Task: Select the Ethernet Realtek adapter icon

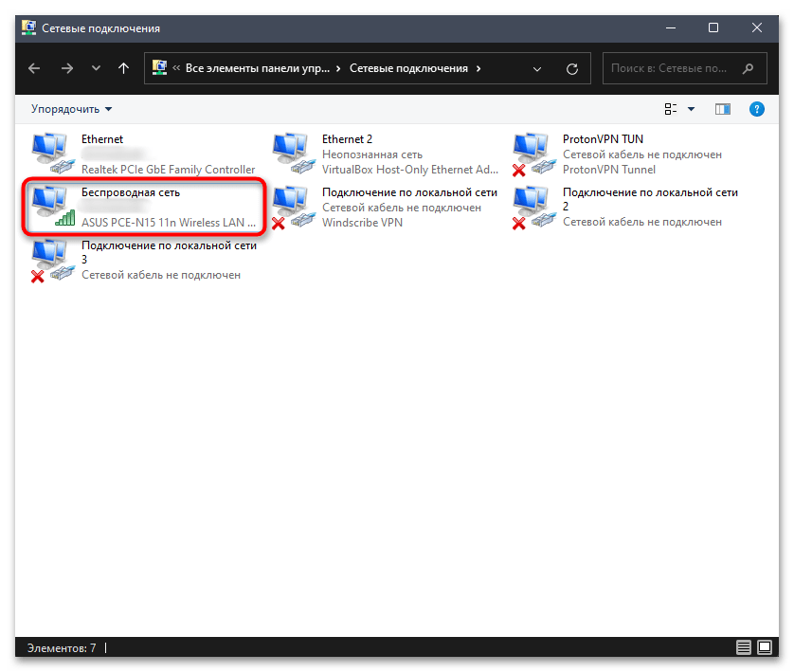Action: [x=49, y=154]
